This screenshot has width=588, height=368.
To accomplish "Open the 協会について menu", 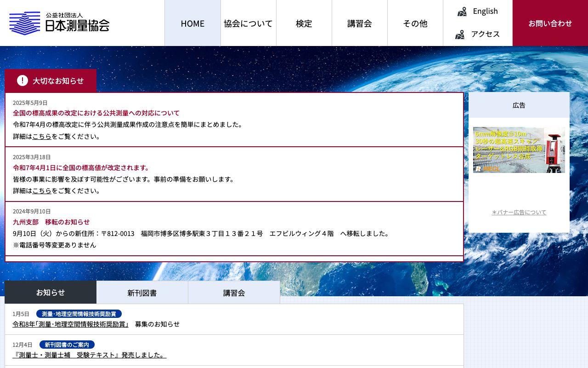I will 248,23.
